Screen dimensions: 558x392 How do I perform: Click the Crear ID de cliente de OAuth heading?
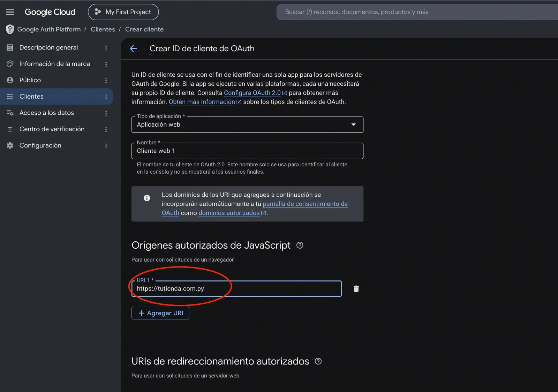pyautogui.click(x=202, y=48)
